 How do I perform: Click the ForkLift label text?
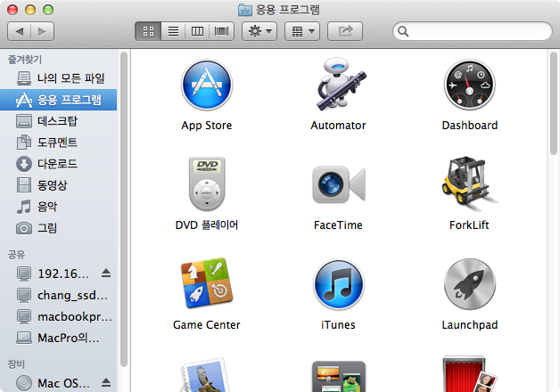469,225
